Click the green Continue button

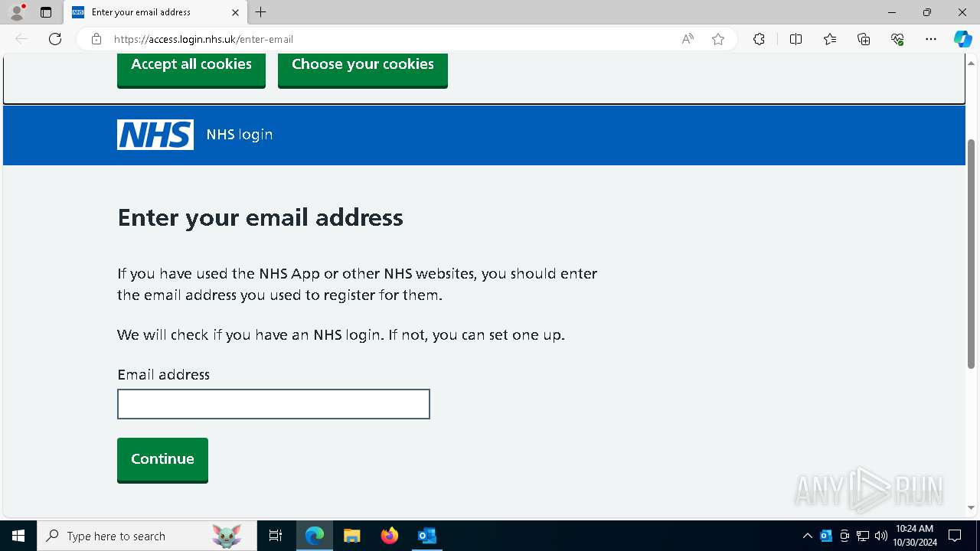[162, 459]
